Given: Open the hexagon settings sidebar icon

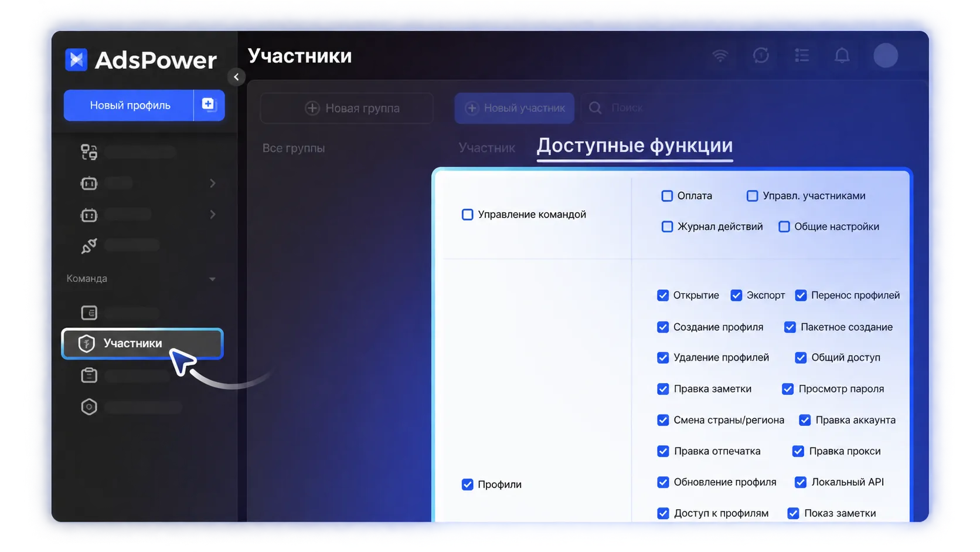Looking at the screenshot, I should click(89, 407).
